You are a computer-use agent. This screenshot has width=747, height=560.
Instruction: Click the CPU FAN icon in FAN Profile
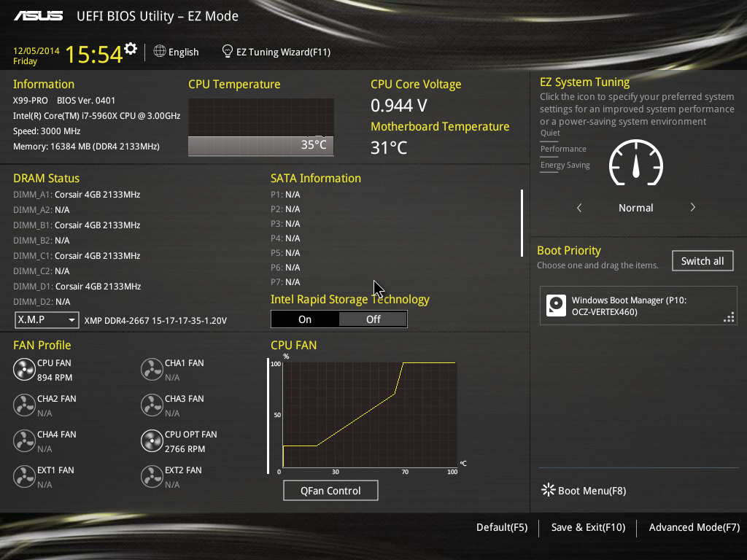click(x=24, y=370)
